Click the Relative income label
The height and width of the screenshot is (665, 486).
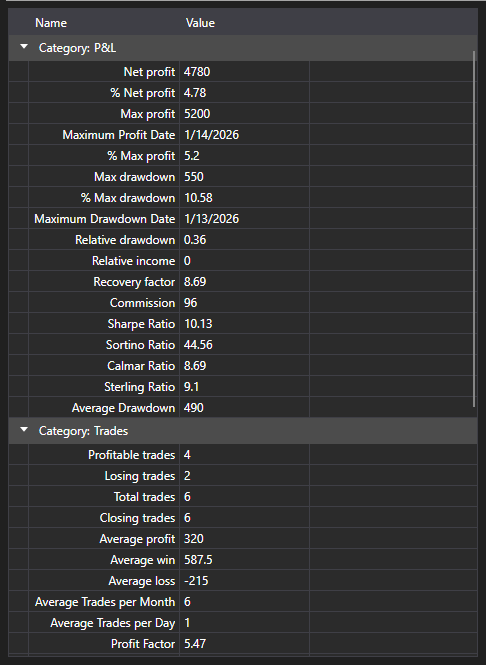[134, 261]
